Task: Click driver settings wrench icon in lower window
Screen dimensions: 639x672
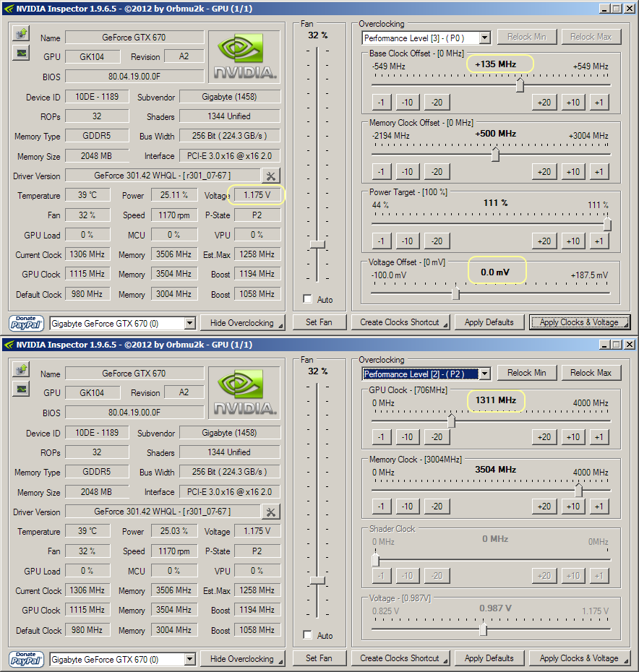Action: pyautogui.click(x=270, y=512)
